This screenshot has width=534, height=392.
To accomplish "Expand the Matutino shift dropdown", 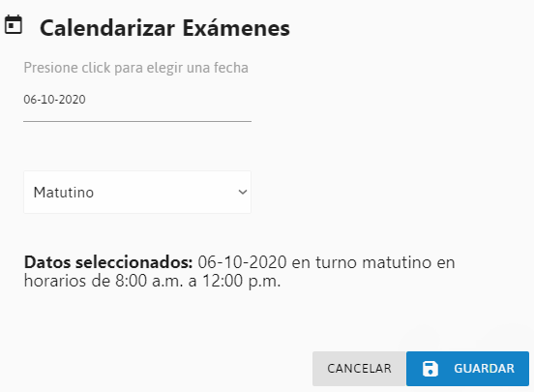I will (137, 193).
